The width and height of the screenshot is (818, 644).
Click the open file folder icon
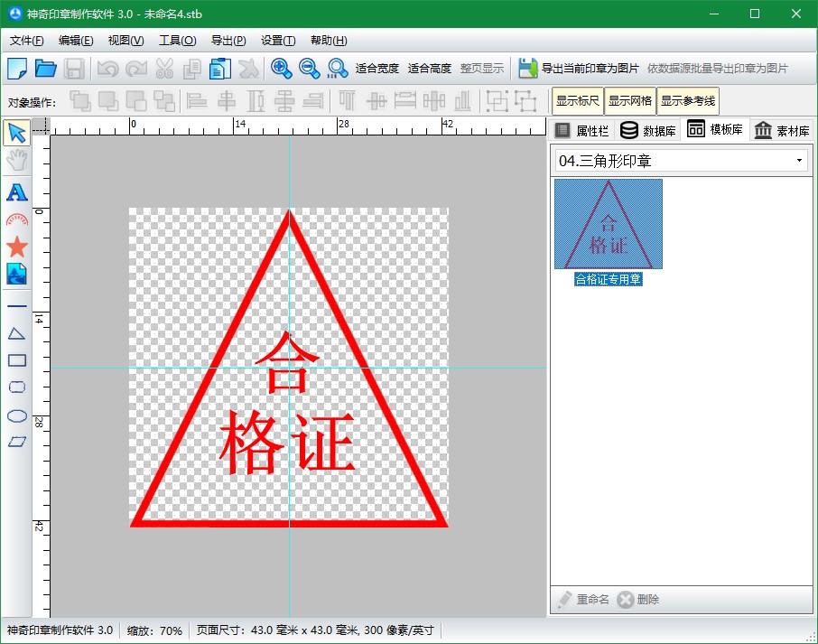click(45, 68)
